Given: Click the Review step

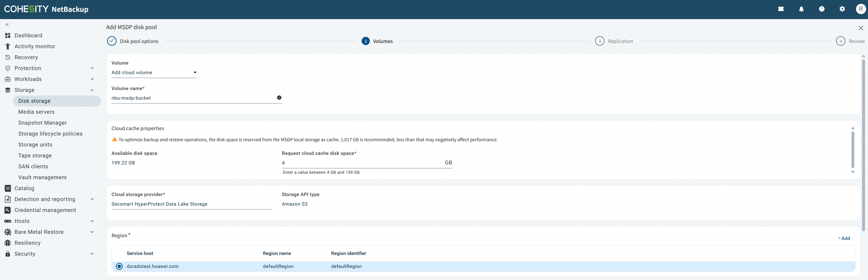Looking at the screenshot, I should pyautogui.click(x=850, y=41).
